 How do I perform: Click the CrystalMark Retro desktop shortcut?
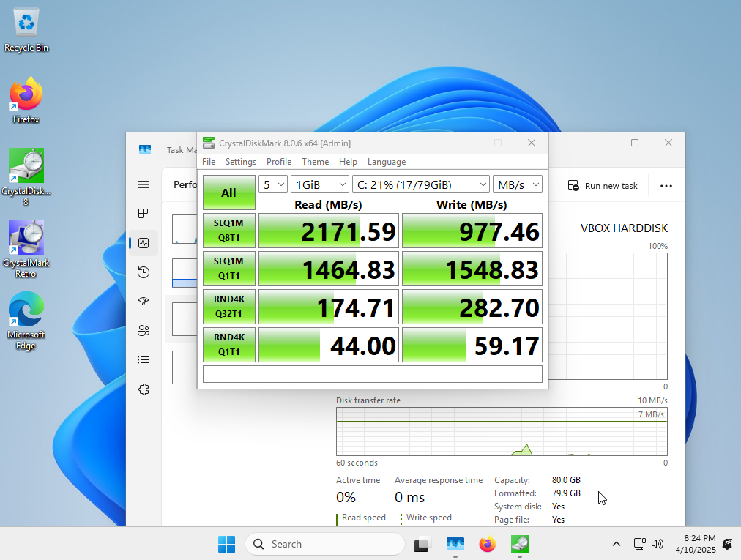pos(26,245)
